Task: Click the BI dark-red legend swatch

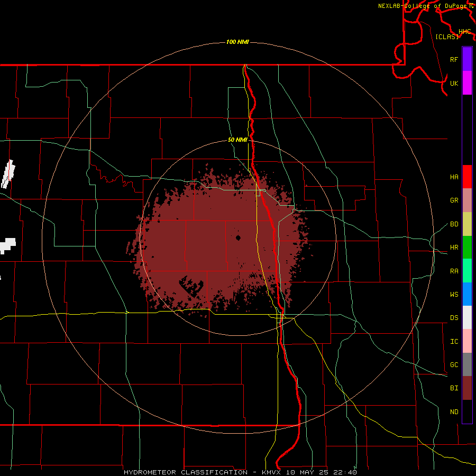Action: [467, 388]
